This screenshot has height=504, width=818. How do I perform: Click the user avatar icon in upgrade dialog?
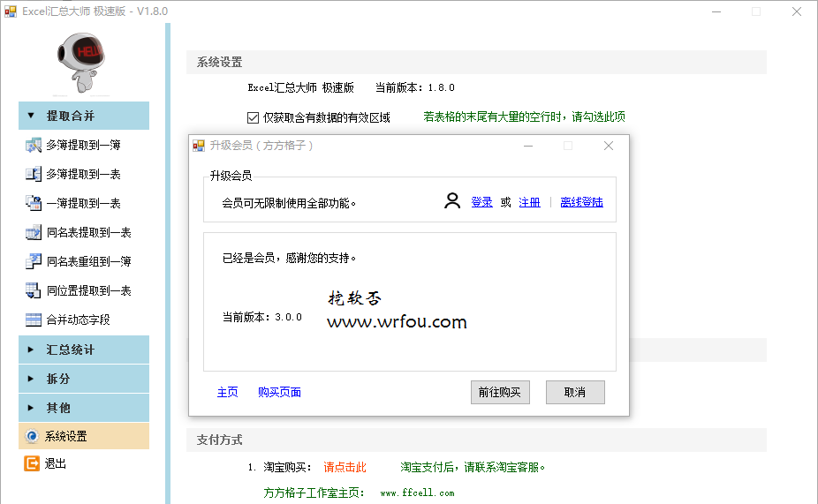pos(452,201)
